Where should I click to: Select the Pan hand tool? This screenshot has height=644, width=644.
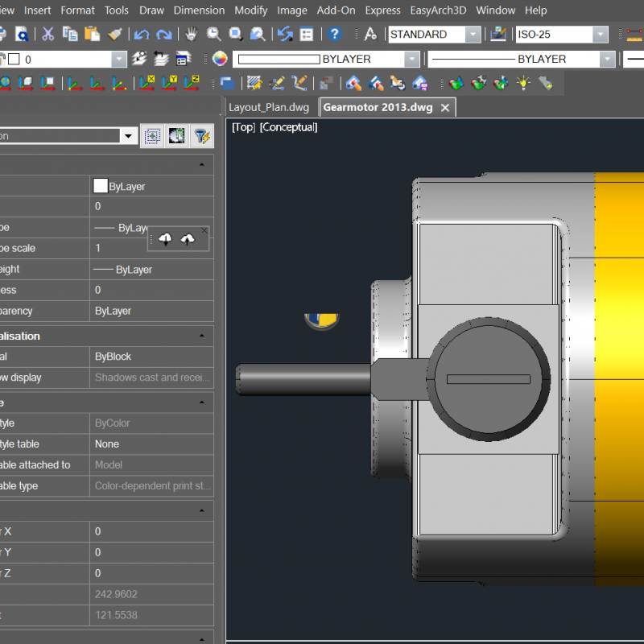point(191,34)
